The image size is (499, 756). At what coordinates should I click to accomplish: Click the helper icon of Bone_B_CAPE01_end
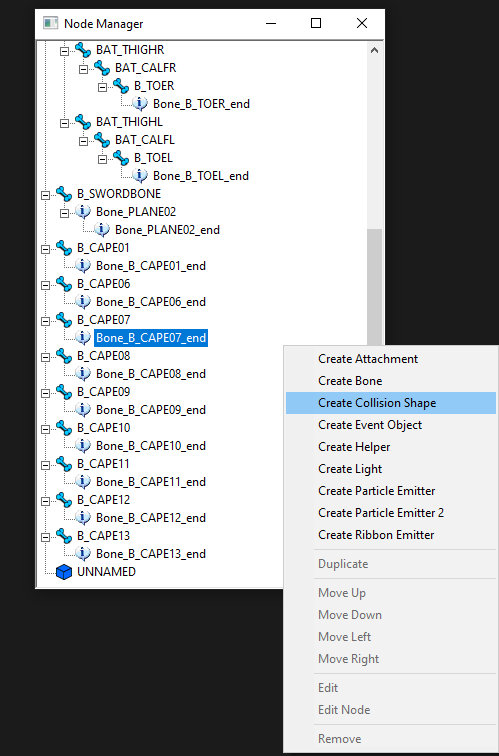point(83,266)
